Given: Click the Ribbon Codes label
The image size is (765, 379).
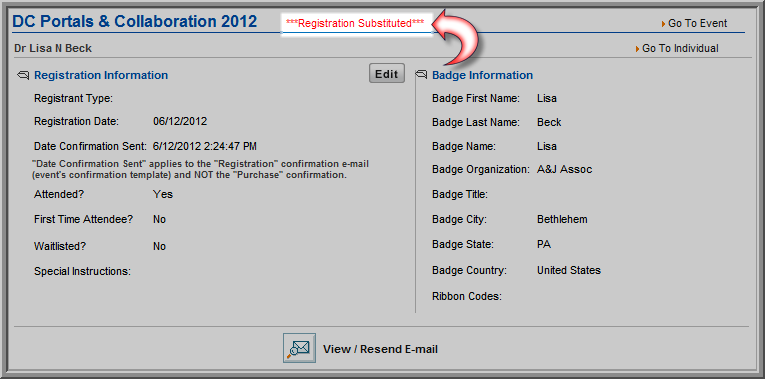Looking at the screenshot, I should [x=467, y=296].
